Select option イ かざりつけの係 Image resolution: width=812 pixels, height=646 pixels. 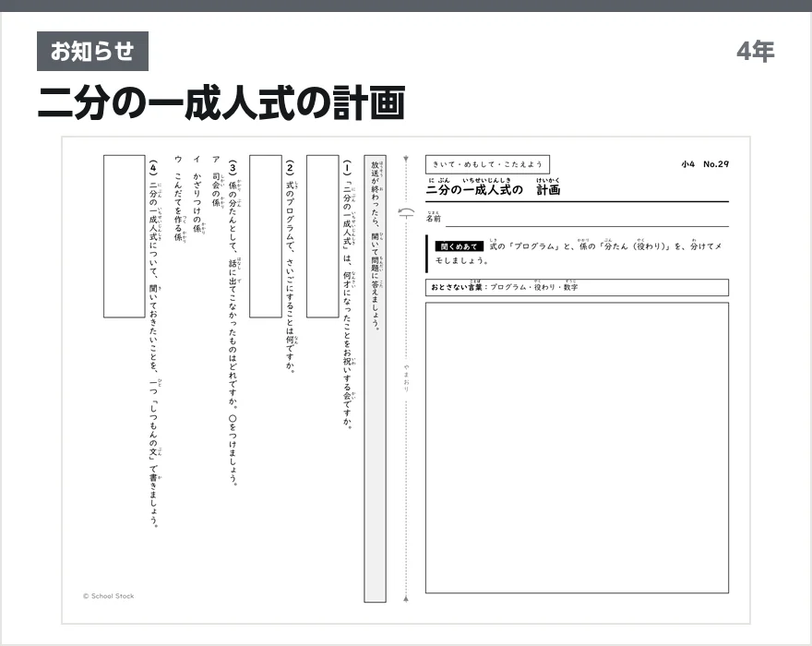coord(197,194)
